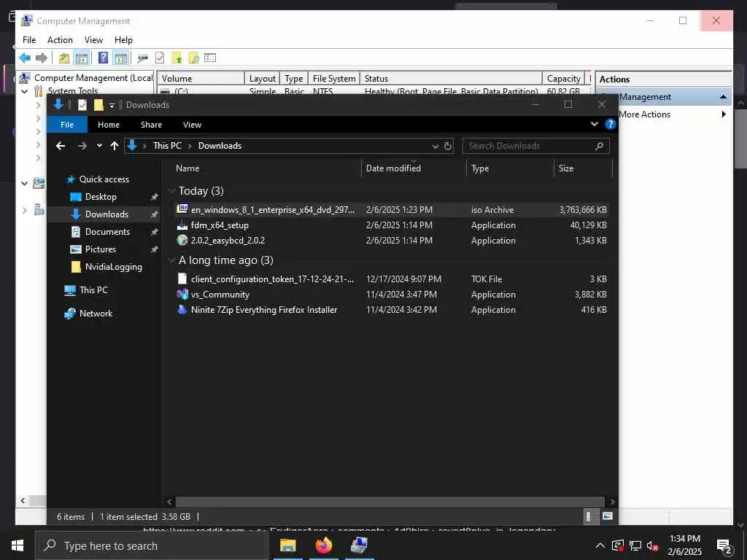The height and width of the screenshot is (560, 747).
Task: Click the Layout column header in Disk Management
Action: click(262, 79)
